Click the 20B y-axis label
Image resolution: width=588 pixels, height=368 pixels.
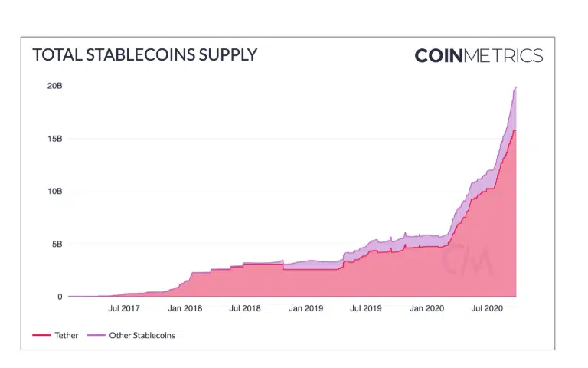(55, 86)
